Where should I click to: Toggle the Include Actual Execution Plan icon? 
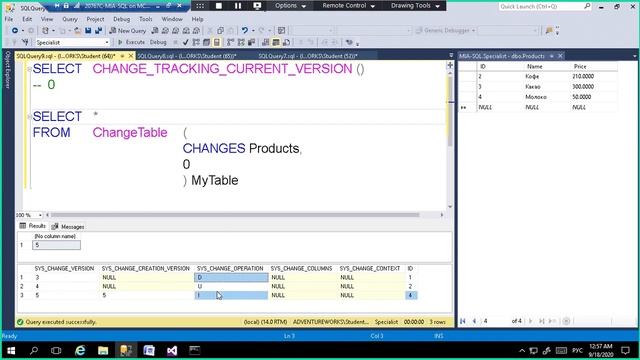click(x=231, y=42)
